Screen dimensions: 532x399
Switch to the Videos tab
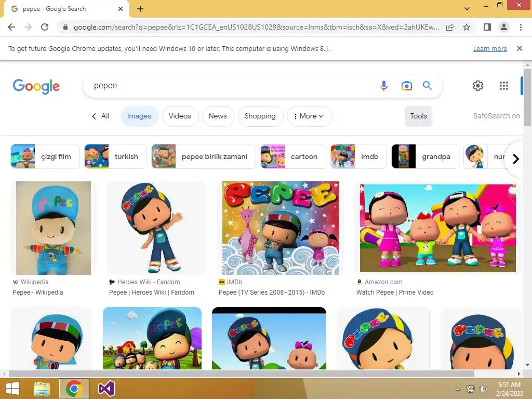(x=180, y=116)
